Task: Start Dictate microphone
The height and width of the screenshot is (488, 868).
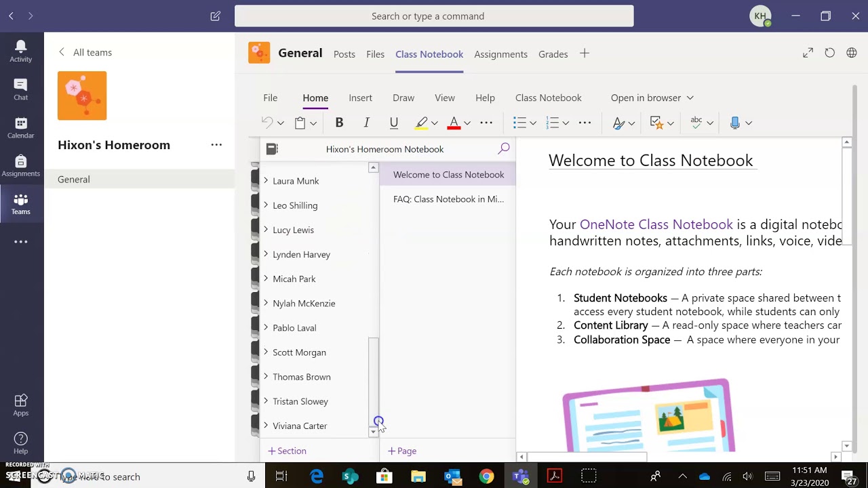Action: click(x=735, y=123)
